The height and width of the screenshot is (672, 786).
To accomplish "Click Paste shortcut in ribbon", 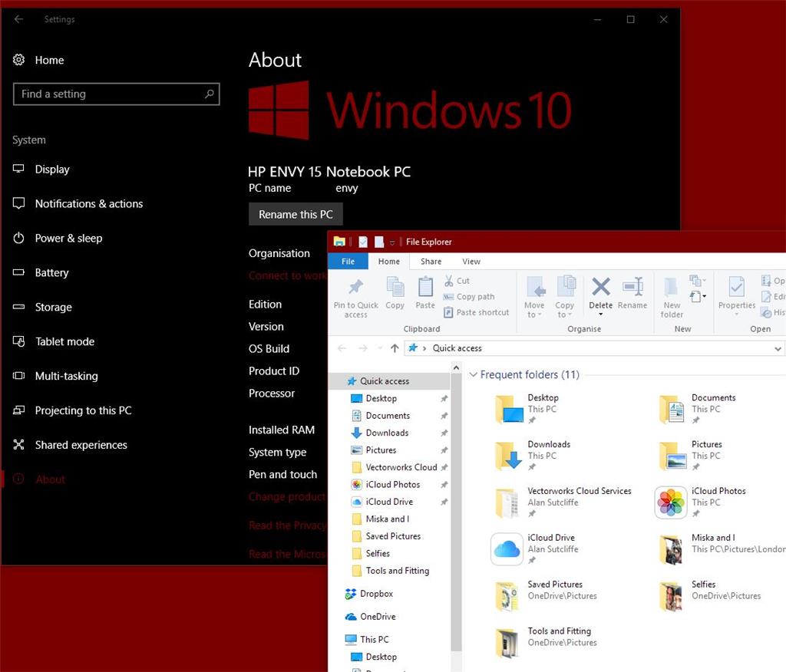I will coord(477,312).
